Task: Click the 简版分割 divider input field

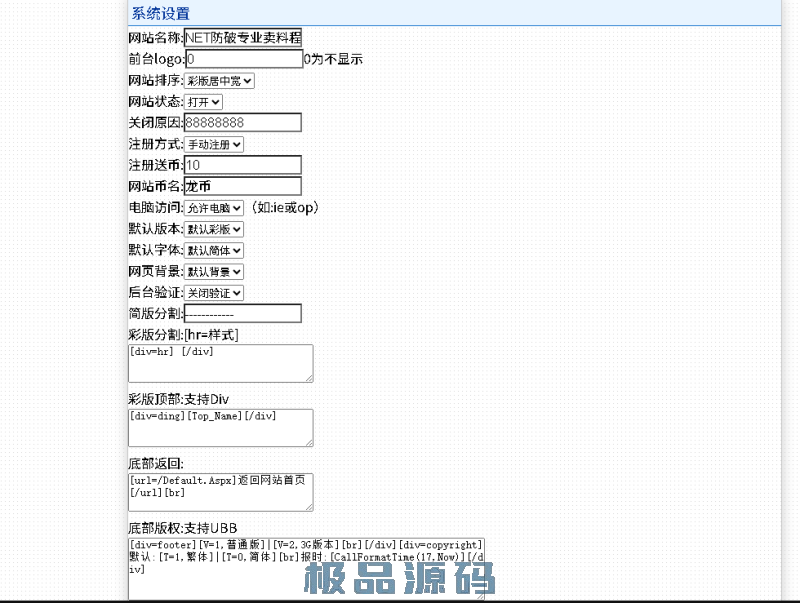Action: coord(241,313)
